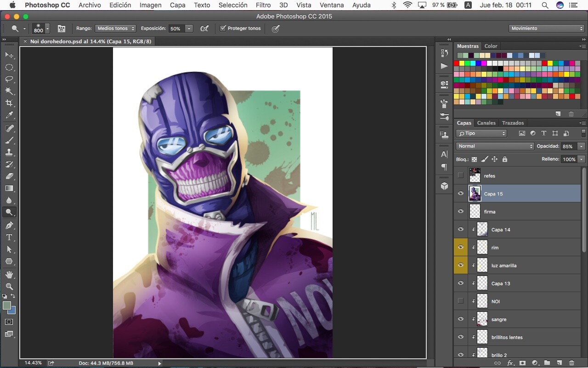Open the Exposición slider dropdown
The height and width of the screenshot is (368, 588).
pyautogui.click(x=189, y=29)
